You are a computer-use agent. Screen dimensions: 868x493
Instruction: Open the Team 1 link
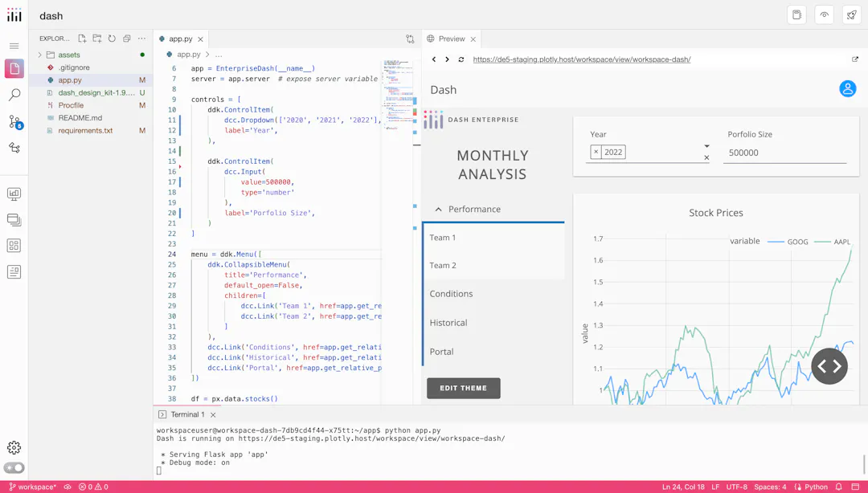point(442,238)
